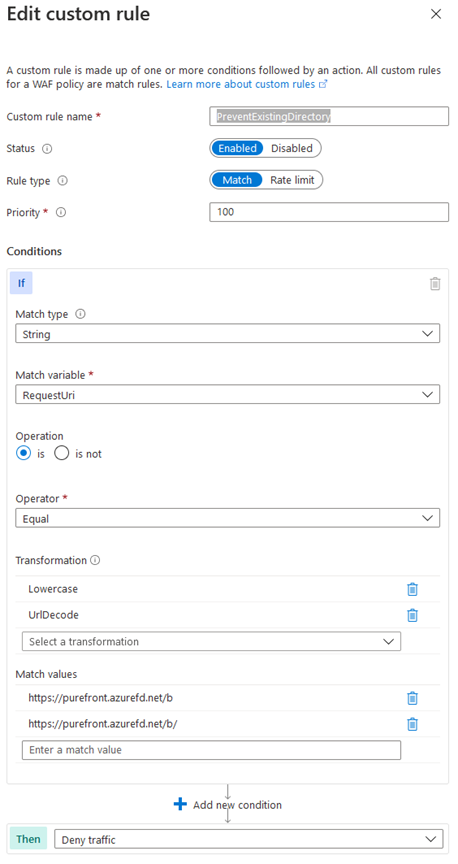Delete the UrlDecode transformation

point(412,615)
